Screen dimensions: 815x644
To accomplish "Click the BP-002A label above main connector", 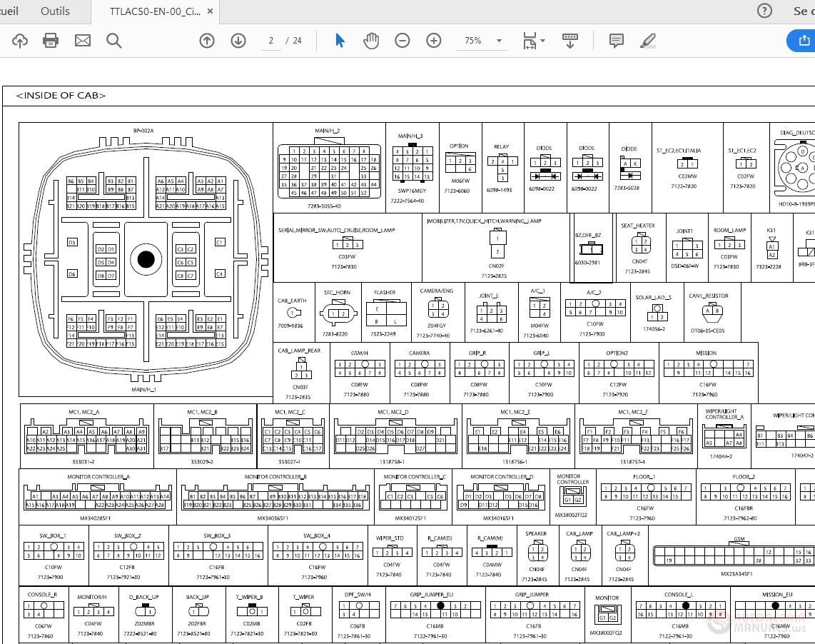I will pyautogui.click(x=143, y=131).
